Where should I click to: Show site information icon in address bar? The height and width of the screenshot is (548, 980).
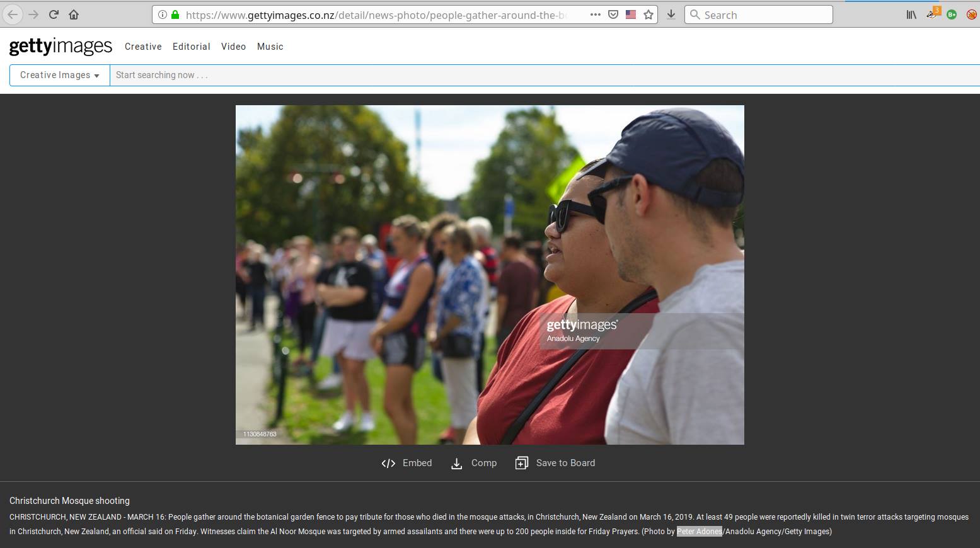click(163, 14)
